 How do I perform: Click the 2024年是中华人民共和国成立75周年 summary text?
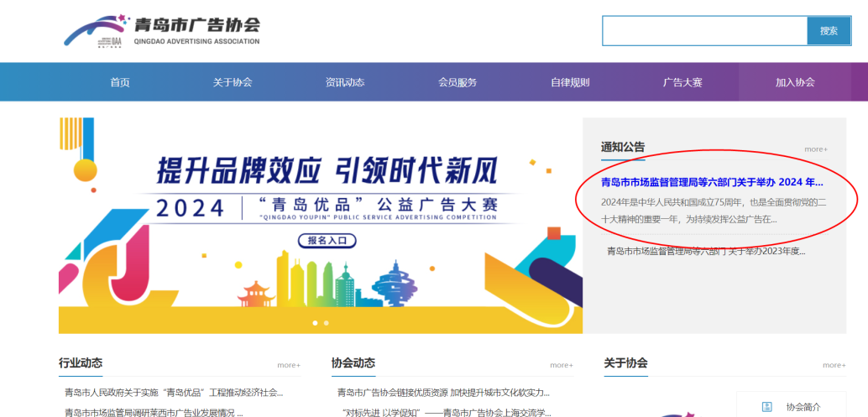pos(714,210)
